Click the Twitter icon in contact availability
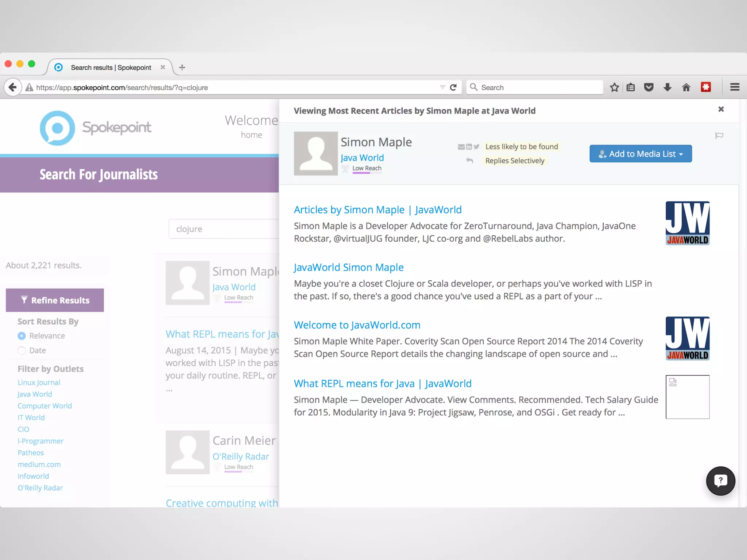747x560 pixels. pos(476,147)
